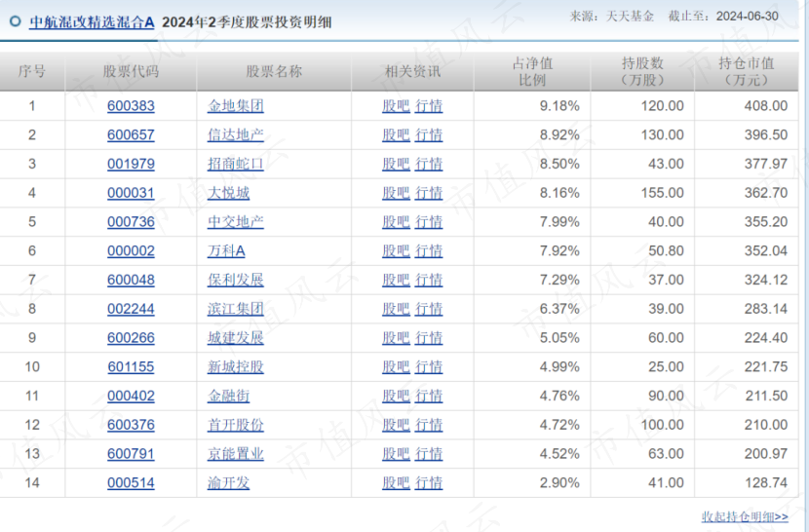Select the 持仓市值（万元） column header

coord(746,72)
